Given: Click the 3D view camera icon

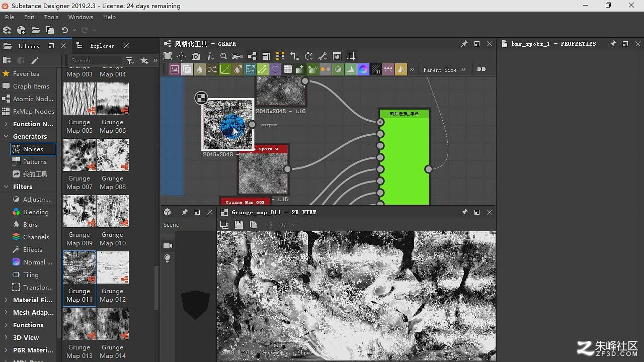Looking at the screenshot, I should click(x=168, y=245).
